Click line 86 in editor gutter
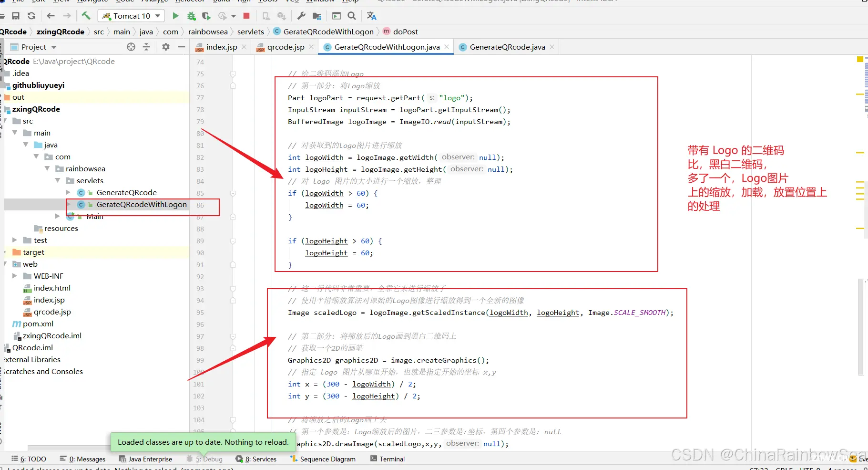868x470 pixels. tap(200, 205)
